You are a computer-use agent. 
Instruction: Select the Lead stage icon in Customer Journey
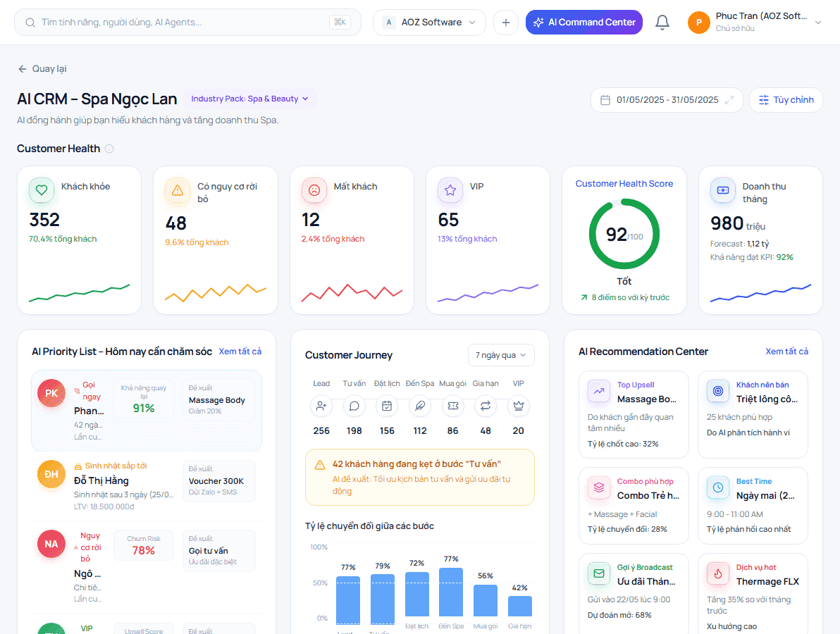[x=321, y=406]
